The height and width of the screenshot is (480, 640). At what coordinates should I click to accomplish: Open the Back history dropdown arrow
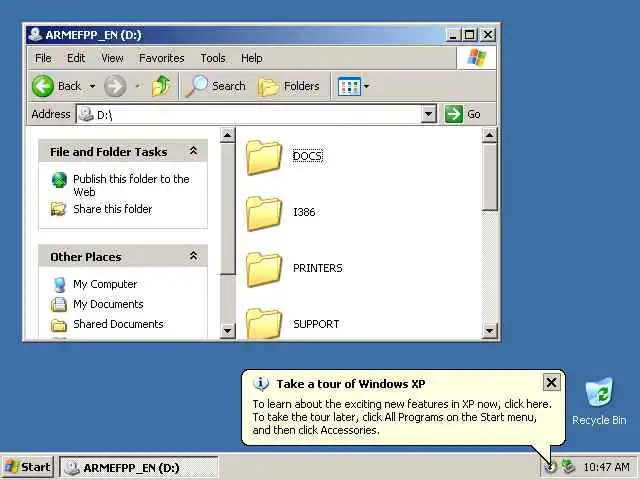pyautogui.click(x=92, y=86)
